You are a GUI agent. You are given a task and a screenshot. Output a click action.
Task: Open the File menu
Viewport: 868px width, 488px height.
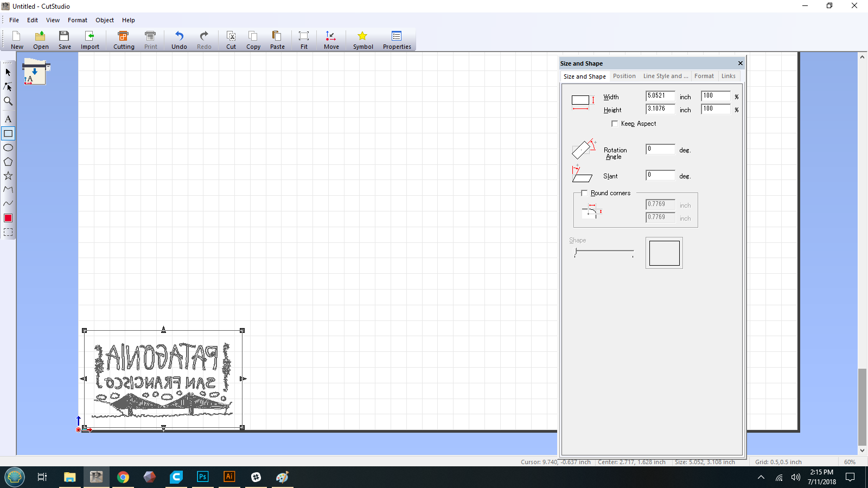click(14, 20)
